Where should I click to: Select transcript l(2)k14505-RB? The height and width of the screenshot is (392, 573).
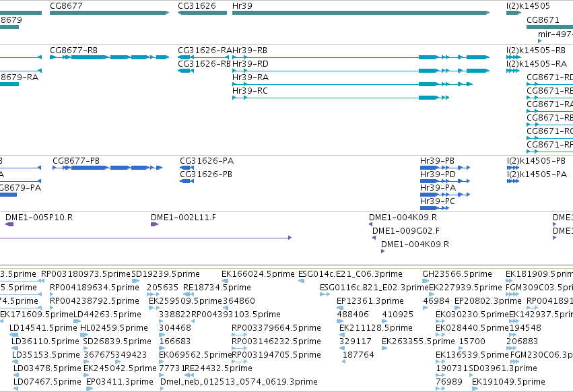point(536,51)
